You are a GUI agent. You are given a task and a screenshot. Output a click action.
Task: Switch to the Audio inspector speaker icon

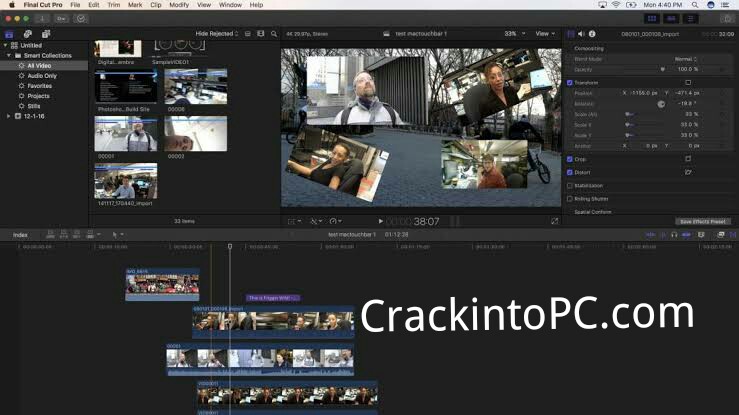coord(581,34)
